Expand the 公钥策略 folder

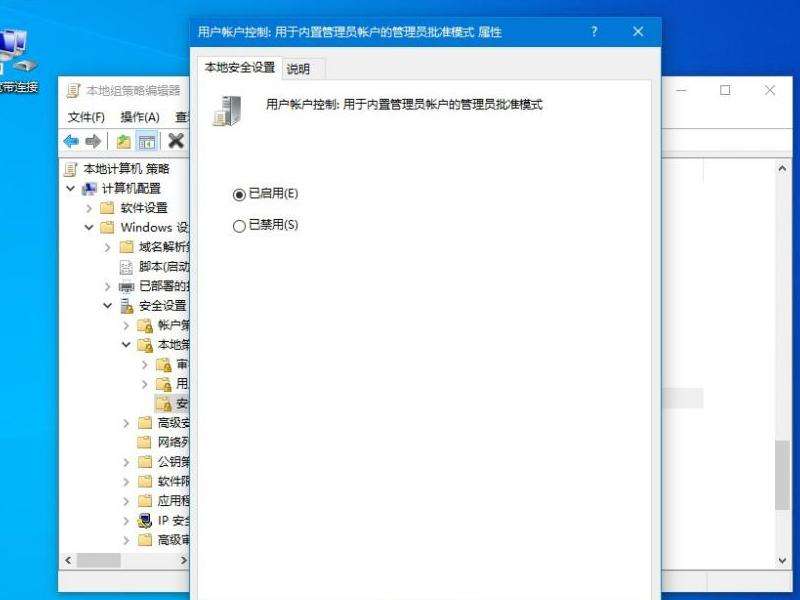[126, 462]
